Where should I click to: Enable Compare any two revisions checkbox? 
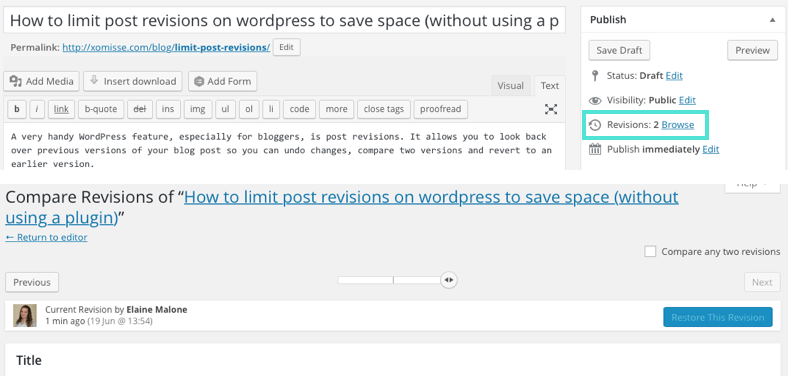point(650,251)
